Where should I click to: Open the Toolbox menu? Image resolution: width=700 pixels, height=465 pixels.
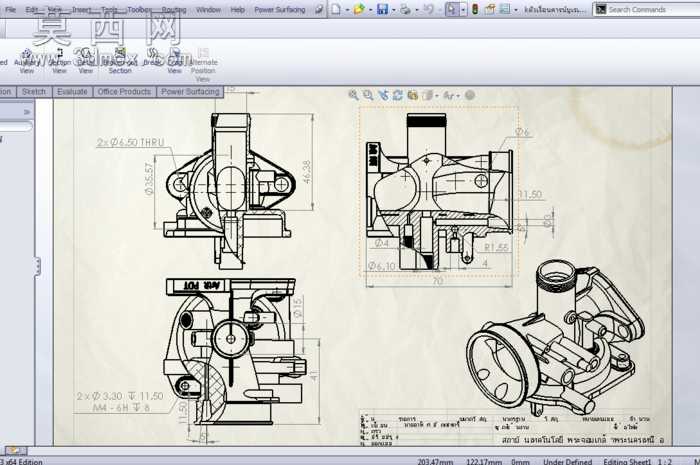tap(139, 9)
